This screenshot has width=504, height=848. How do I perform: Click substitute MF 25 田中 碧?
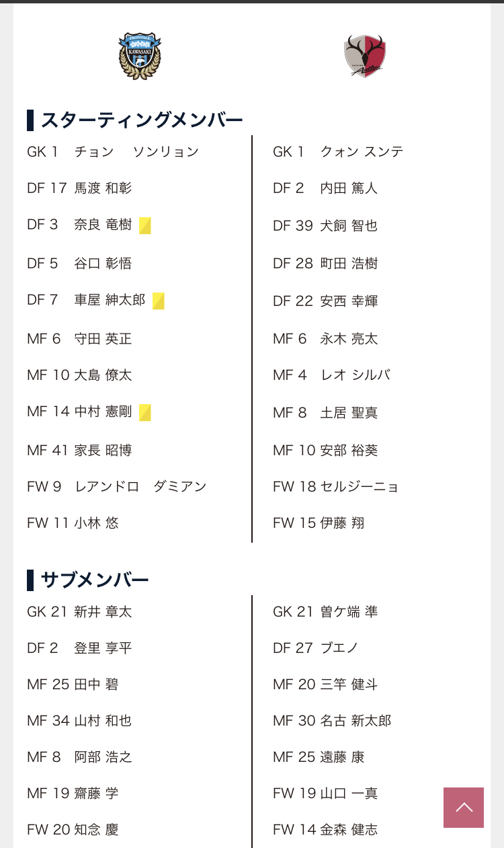point(73,684)
